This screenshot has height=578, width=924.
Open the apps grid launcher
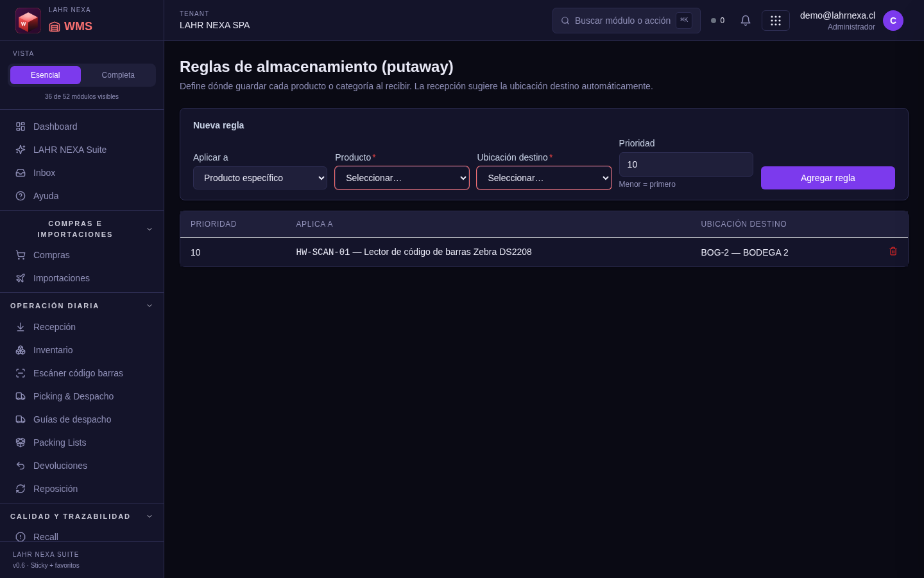coord(776,21)
